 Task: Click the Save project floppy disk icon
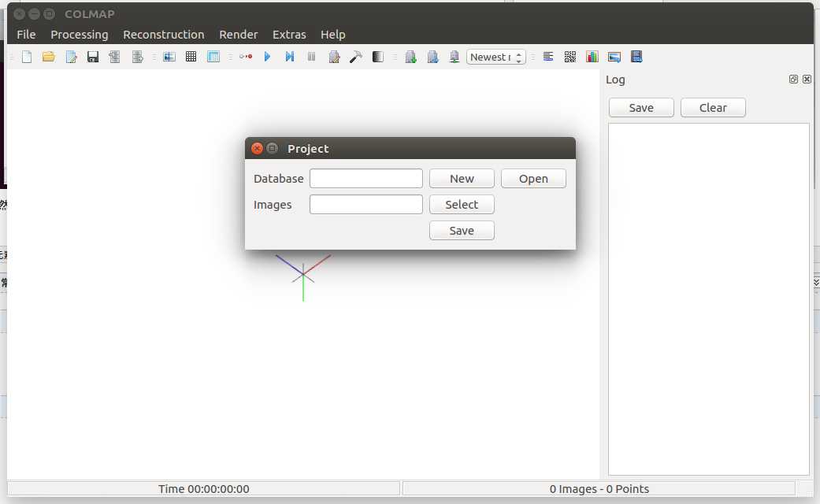[93, 57]
